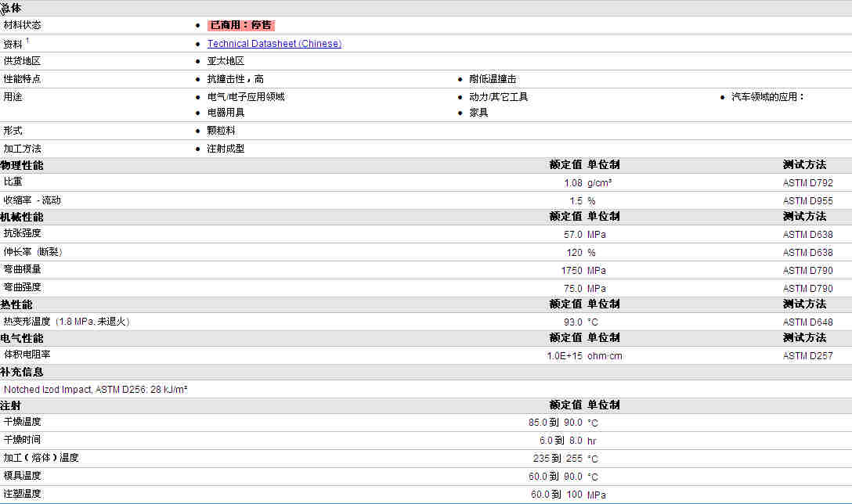
Task: Select the 1750 flexural modulus value
Action: coord(572,271)
